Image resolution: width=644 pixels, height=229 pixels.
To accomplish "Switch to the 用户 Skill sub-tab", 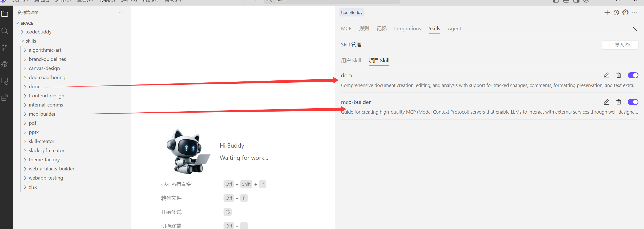I will (x=351, y=60).
